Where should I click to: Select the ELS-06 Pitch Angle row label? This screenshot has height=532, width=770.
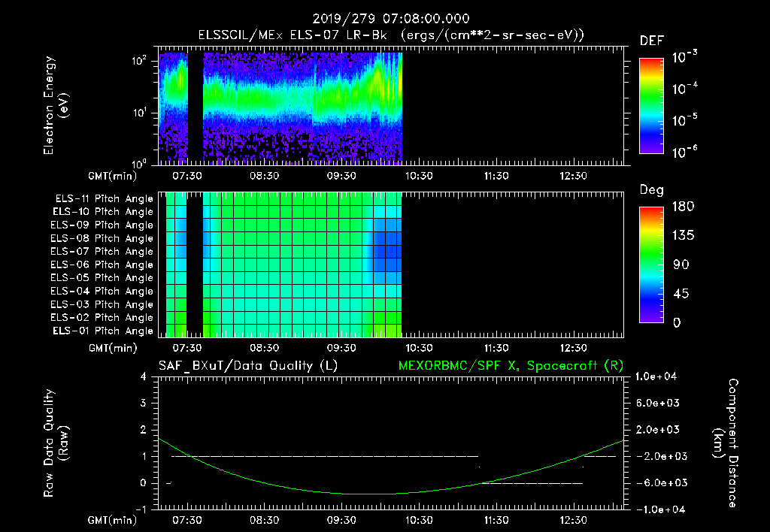click(x=102, y=264)
